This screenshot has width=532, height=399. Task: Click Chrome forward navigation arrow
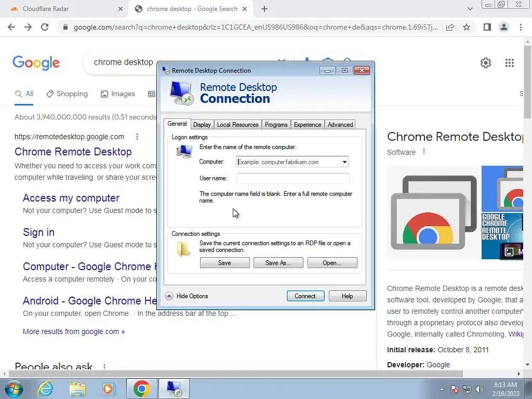pyautogui.click(x=28, y=27)
